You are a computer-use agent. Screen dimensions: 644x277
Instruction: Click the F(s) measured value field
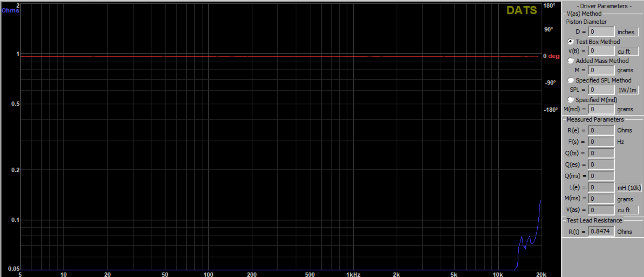pyautogui.click(x=601, y=142)
